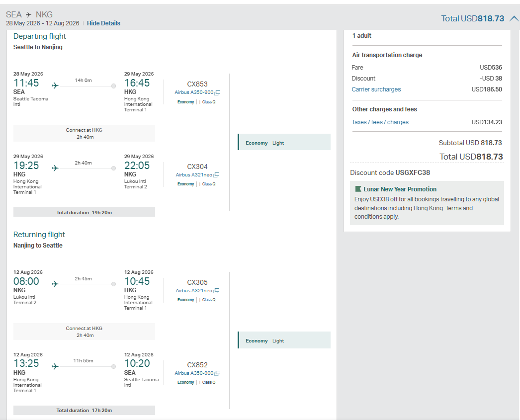Open the aircraft popup icon for flight CX304

pyautogui.click(x=216, y=175)
